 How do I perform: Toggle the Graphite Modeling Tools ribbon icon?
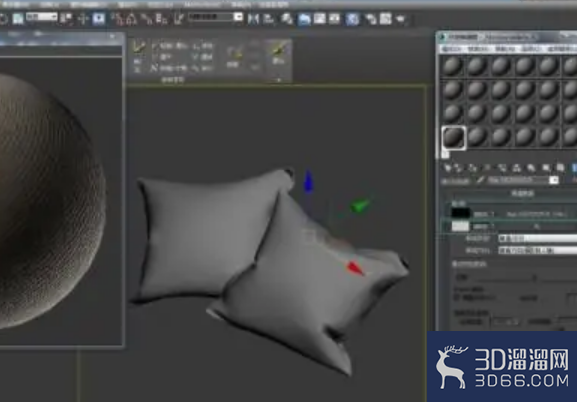point(304,18)
